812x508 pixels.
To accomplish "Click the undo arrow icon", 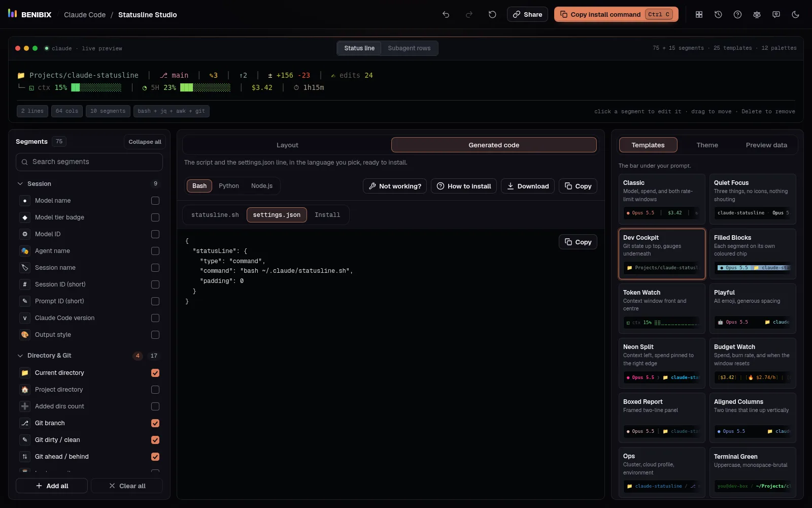I will tap(446, 15).
